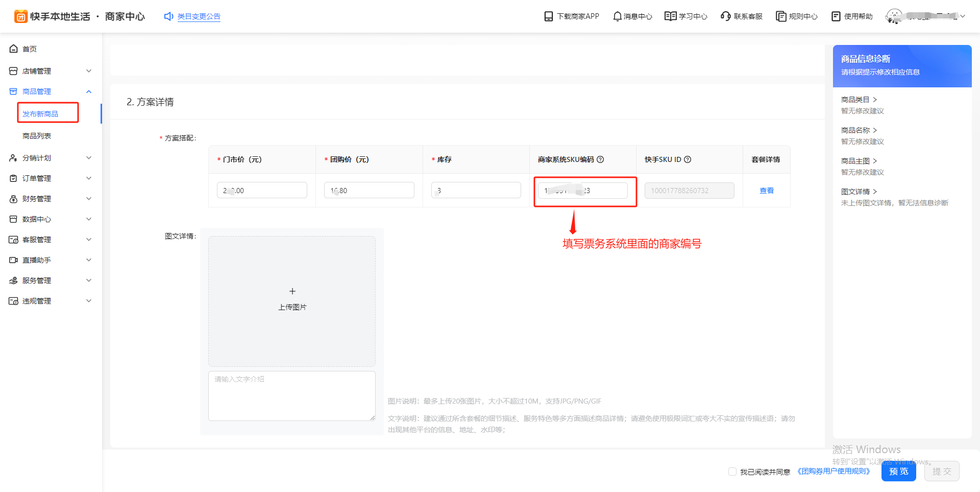The width and height of the screenshot is (980, 492).
Task: Click the help icon beside 商家系统SKU编码
Action: pyautogui.click(x=600, y=159)
